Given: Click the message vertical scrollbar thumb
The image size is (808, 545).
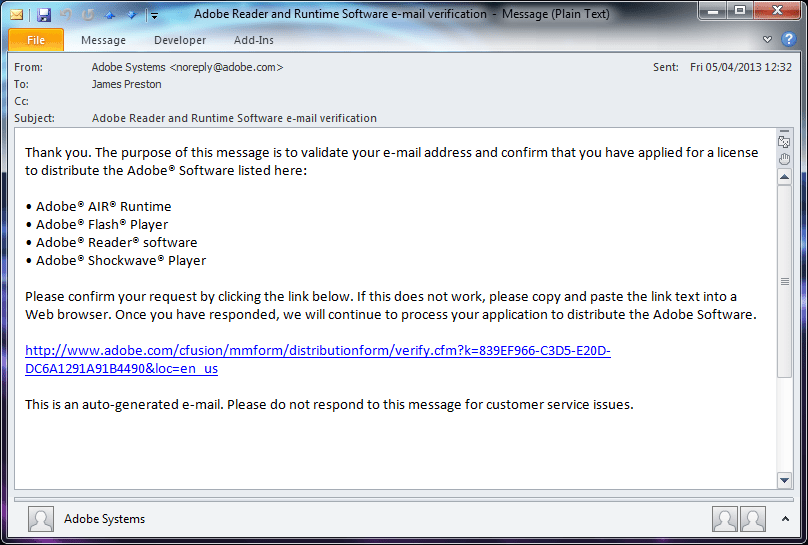Looking at the screenshot, I should [x=784, y=281].
